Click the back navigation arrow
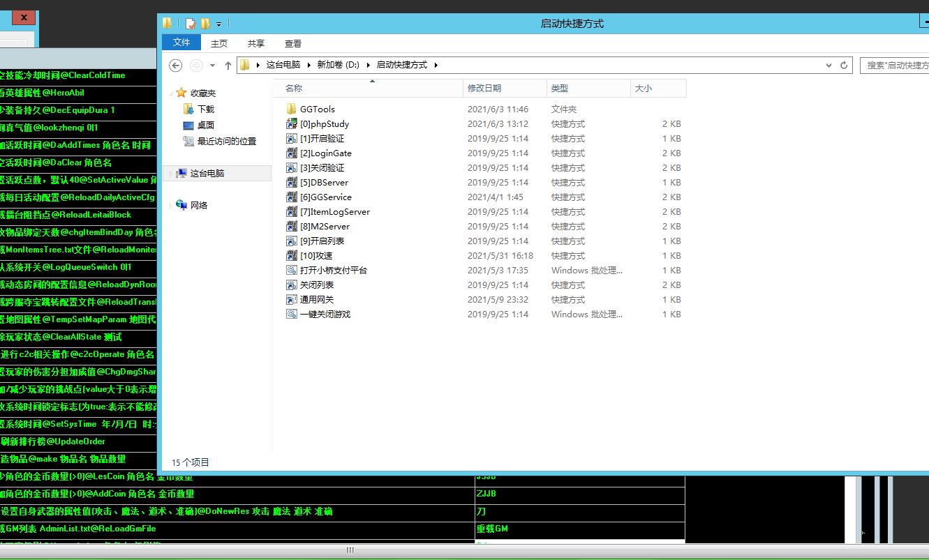The image size is (929, 560). 176,65
